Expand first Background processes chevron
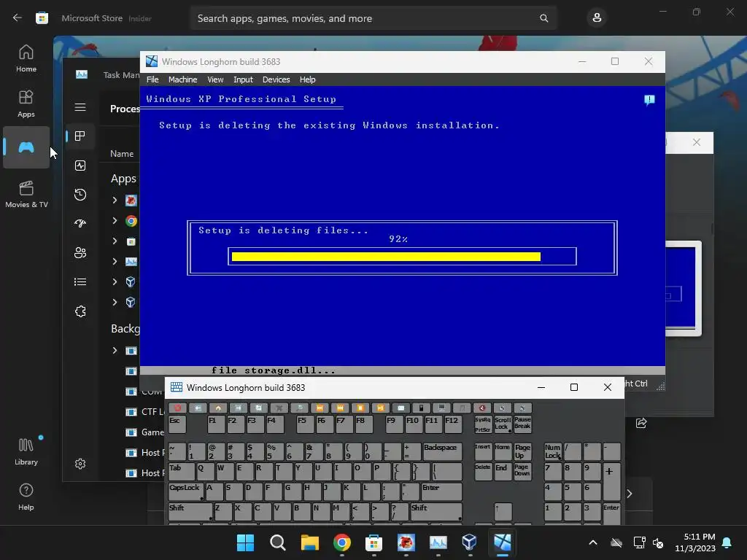The height and width of the screenshot is (560, 747). pyautogui.click(x=115, y=351)
